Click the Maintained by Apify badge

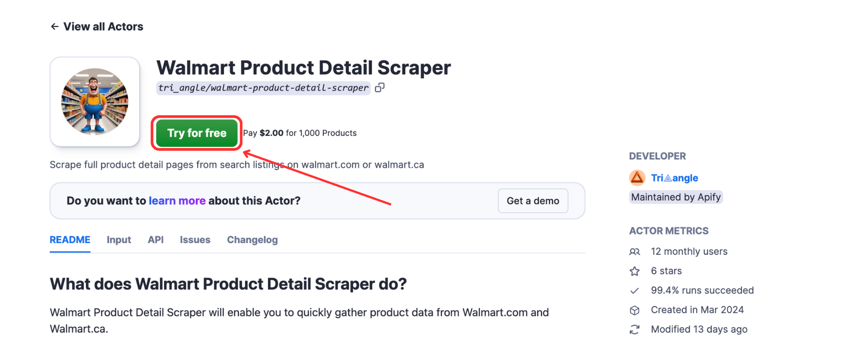(x=675, y=197)
